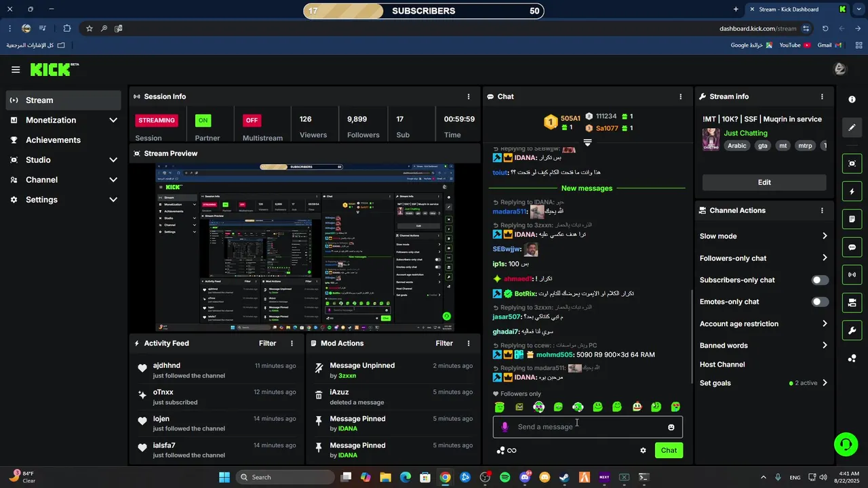868x488 pixels.
Task: Expand the Settings sidebar section
Action: coord(62,199)
